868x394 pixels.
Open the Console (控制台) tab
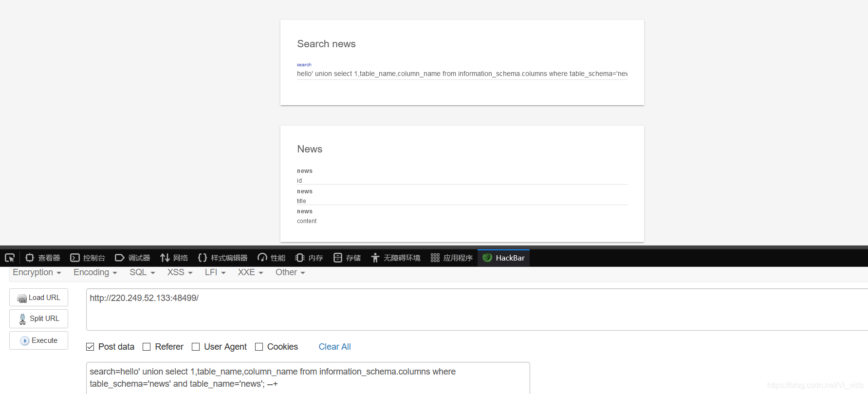[x=88, y=258]
